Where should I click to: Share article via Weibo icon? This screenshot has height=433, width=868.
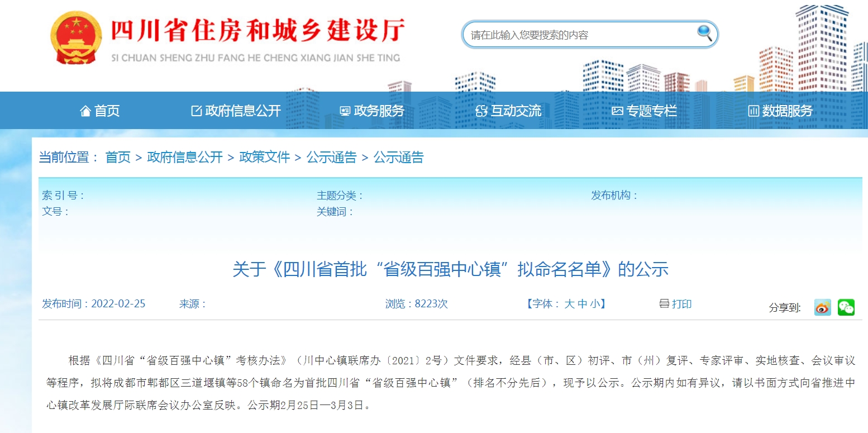822,307
